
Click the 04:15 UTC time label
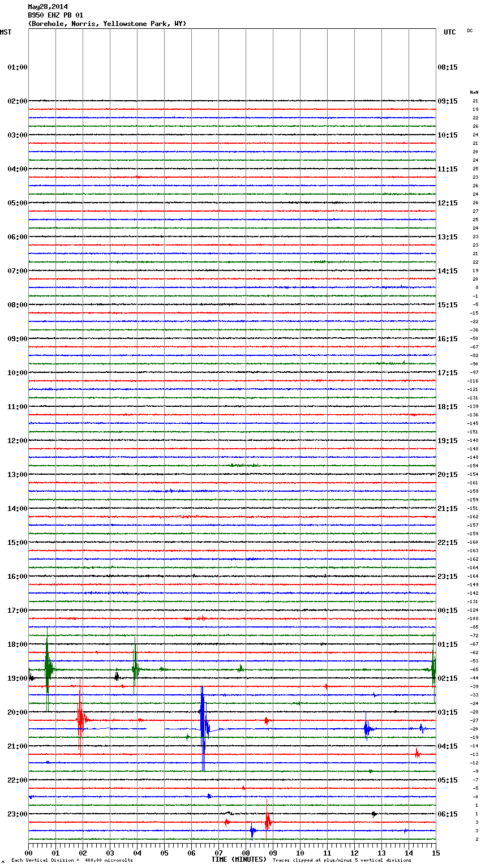(448, 746)
